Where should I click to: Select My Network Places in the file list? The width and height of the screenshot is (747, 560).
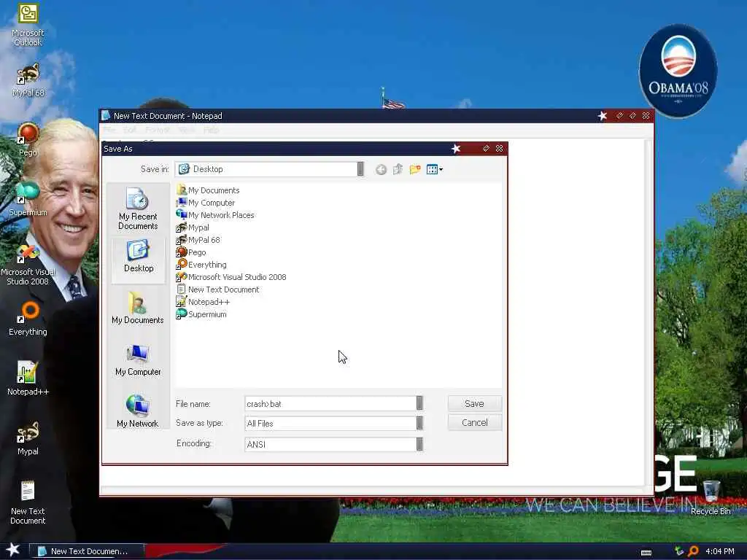215,215
